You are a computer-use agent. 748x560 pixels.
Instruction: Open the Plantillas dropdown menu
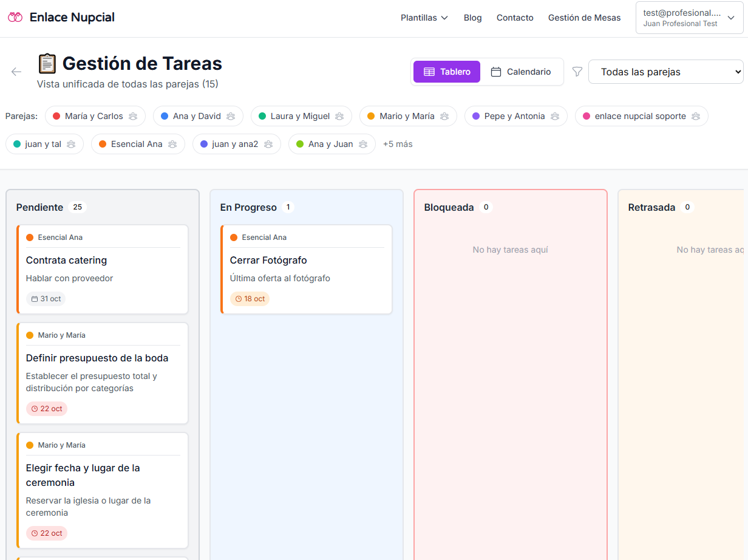(x=424, y=18)
